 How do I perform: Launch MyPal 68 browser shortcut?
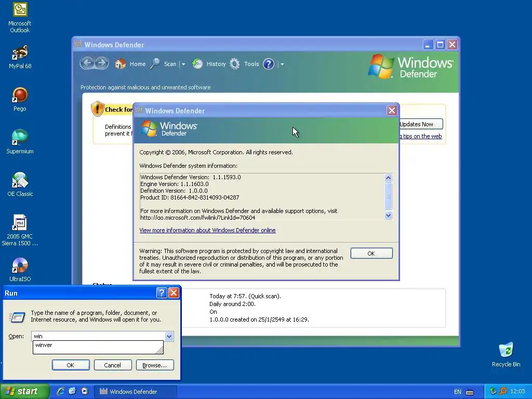click(20, 56)
